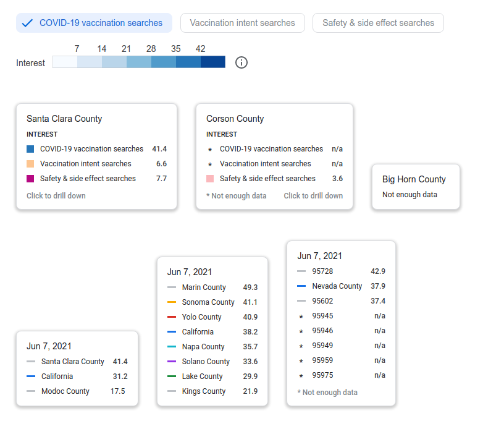504x434 pixels.
Task: Click the Interest label of the legend
Action: pos(30,62)
